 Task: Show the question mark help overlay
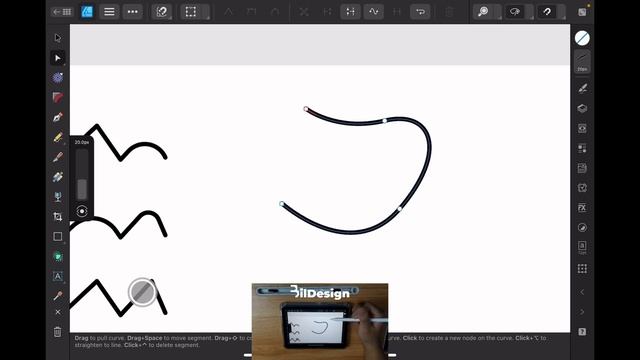(x=582, y=332)
